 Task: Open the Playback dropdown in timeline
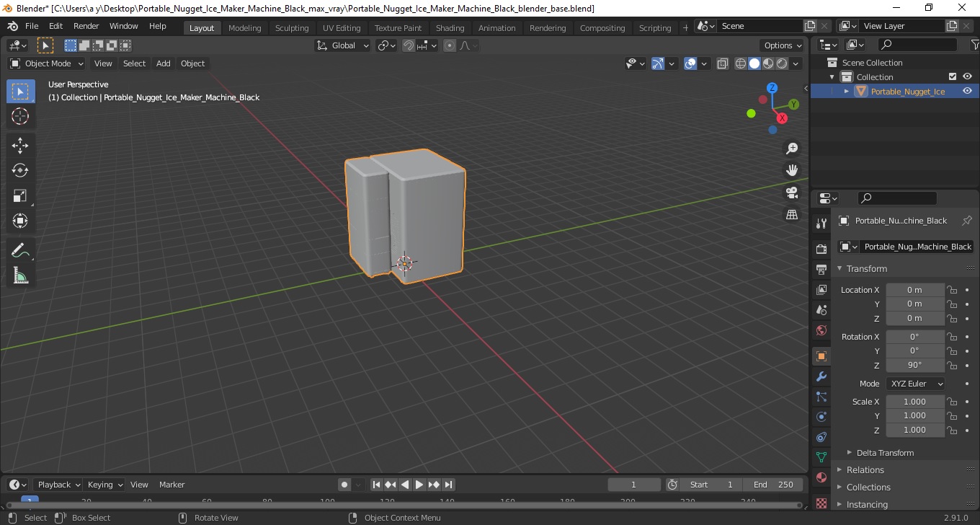58,485
